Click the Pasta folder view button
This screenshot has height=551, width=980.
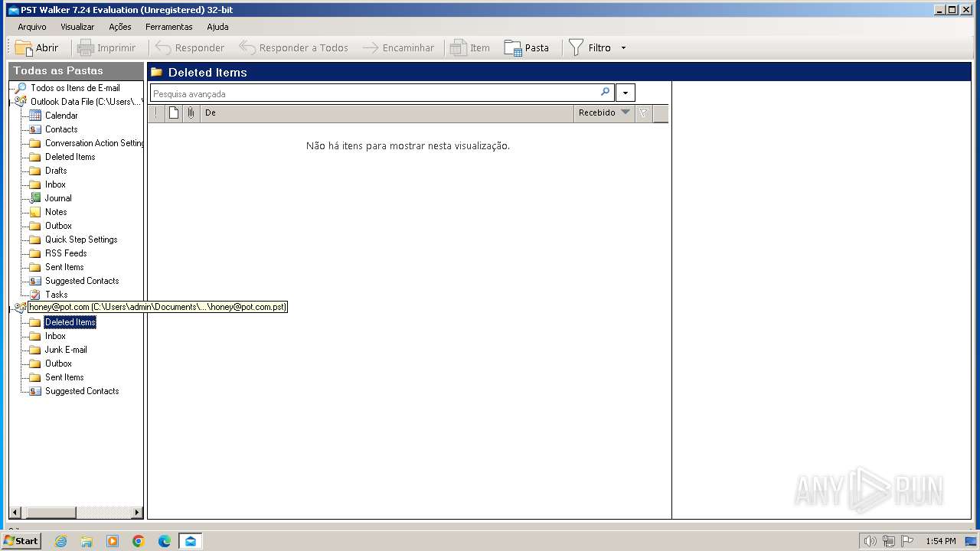click(x=527, y=47)
